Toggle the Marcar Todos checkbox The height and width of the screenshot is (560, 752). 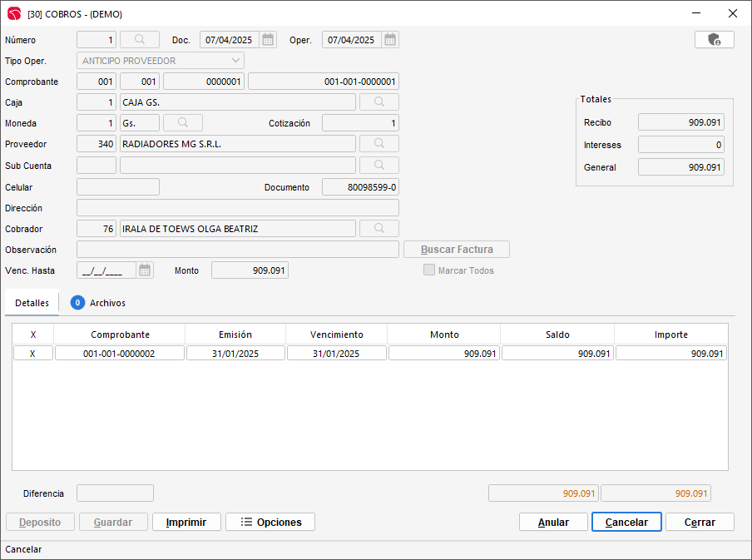[x=429, y=270]
